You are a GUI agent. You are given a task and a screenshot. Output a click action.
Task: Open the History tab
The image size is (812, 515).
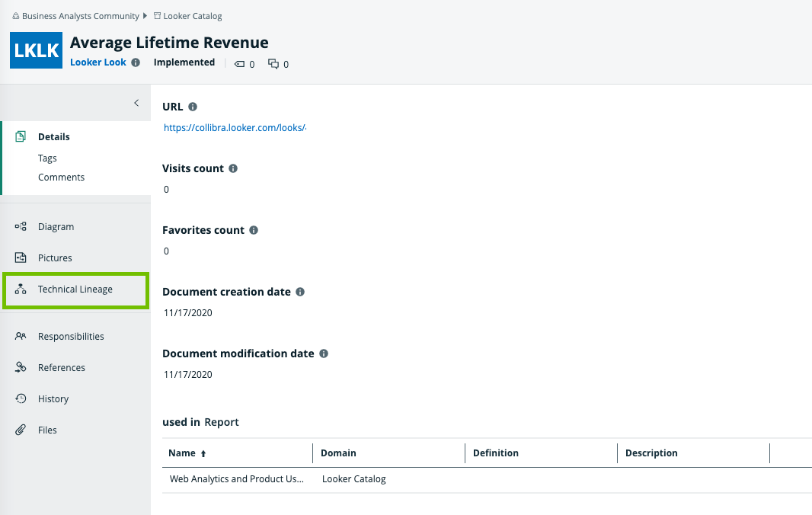tap(53, 399)
